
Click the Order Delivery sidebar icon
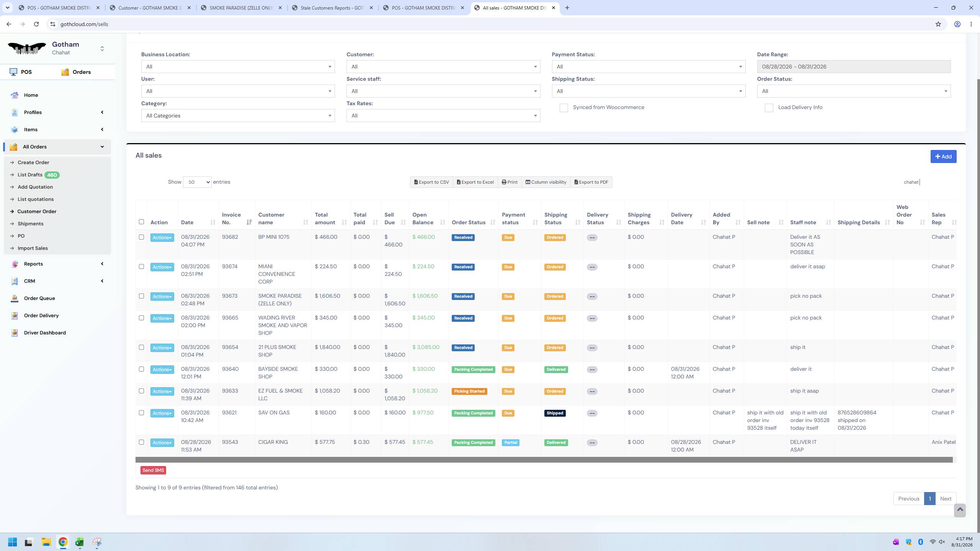(x=15, y=316)
